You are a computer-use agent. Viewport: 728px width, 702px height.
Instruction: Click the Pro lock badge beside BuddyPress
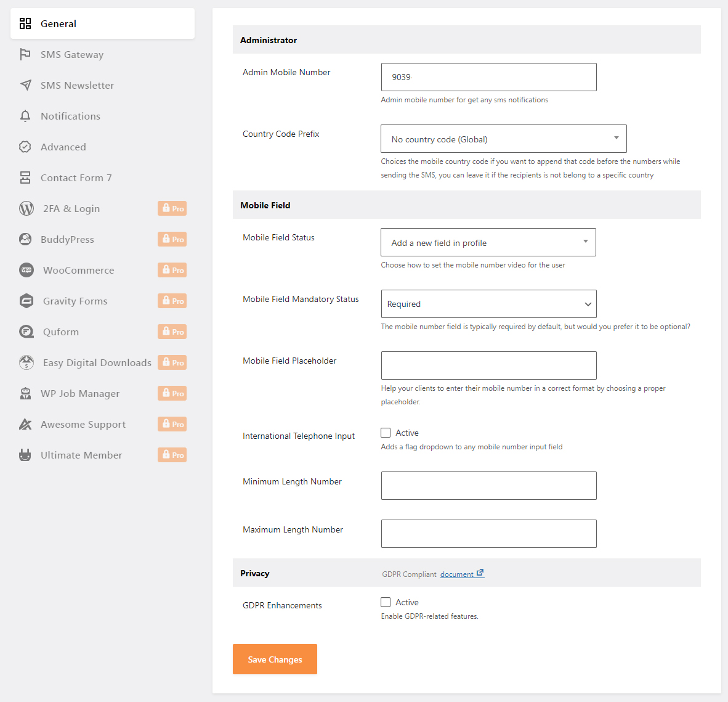click(x=172, y=239)
